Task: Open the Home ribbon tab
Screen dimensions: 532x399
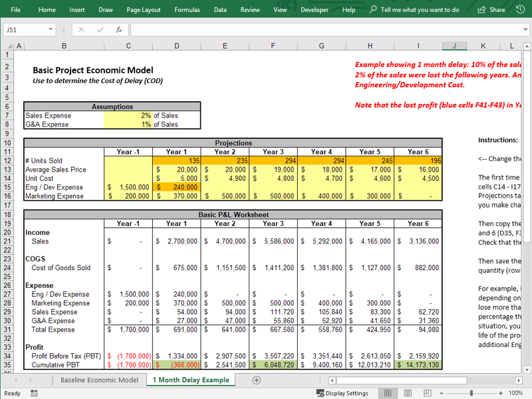Action: pyautogui.click(x=47, y=10)
